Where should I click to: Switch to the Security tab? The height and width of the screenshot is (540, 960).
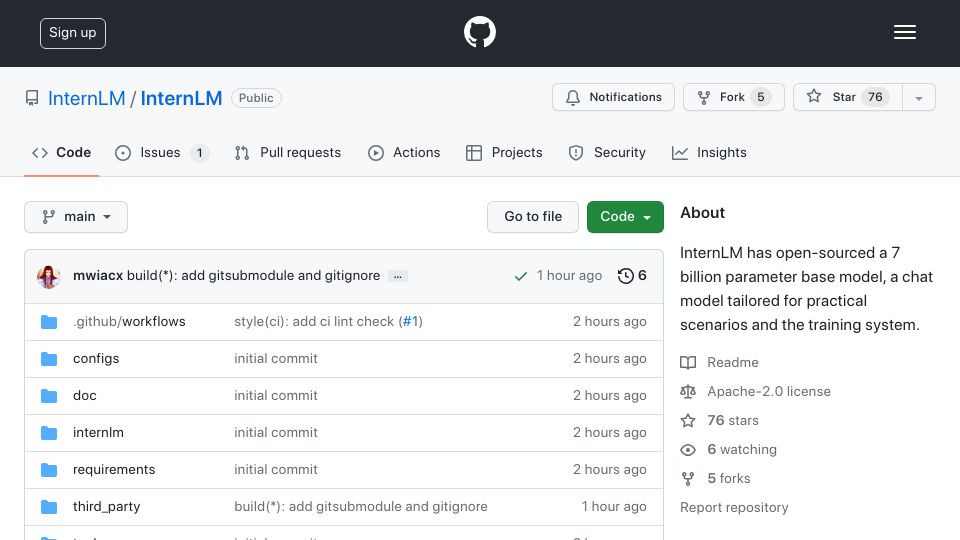(607, 152)
